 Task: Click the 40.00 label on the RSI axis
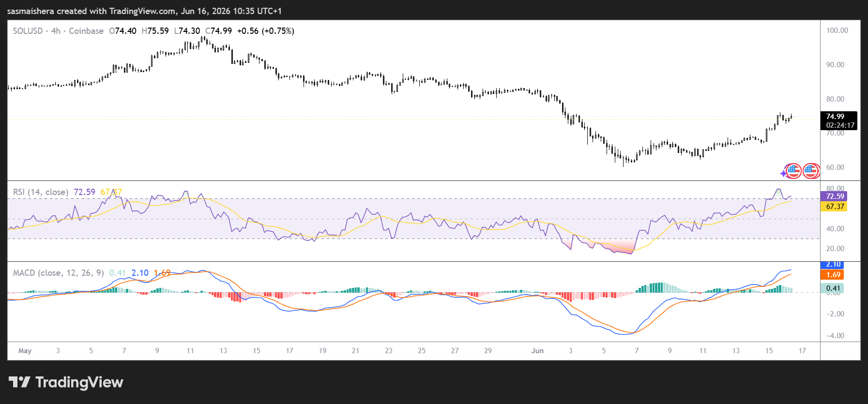(835, 229)
